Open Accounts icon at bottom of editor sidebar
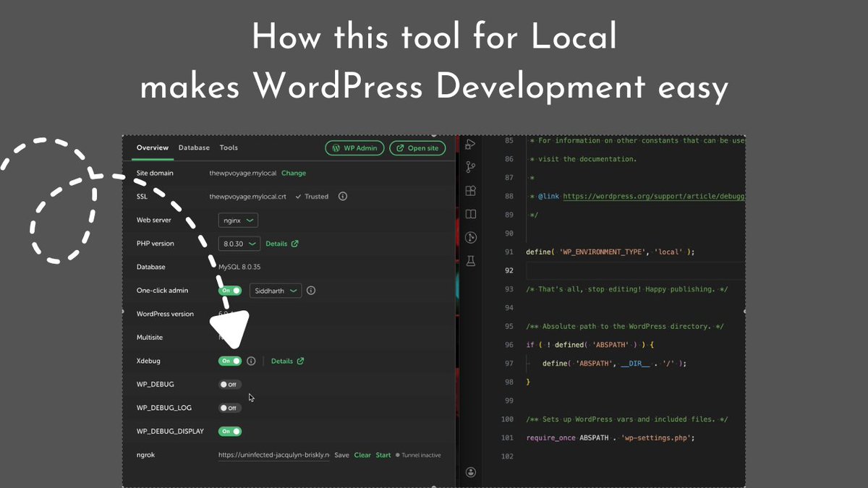The height and width of the screenshot is (488, 868). click(x=471, y=472)
